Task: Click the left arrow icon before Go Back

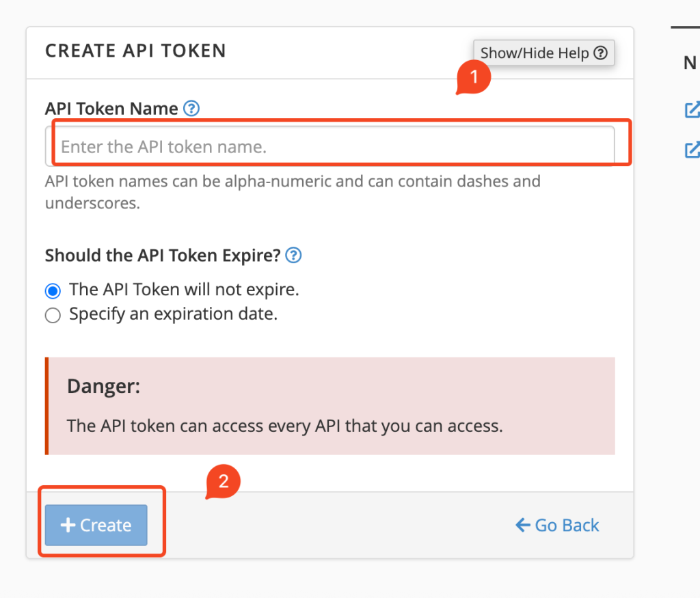Action: pos(523,525)
